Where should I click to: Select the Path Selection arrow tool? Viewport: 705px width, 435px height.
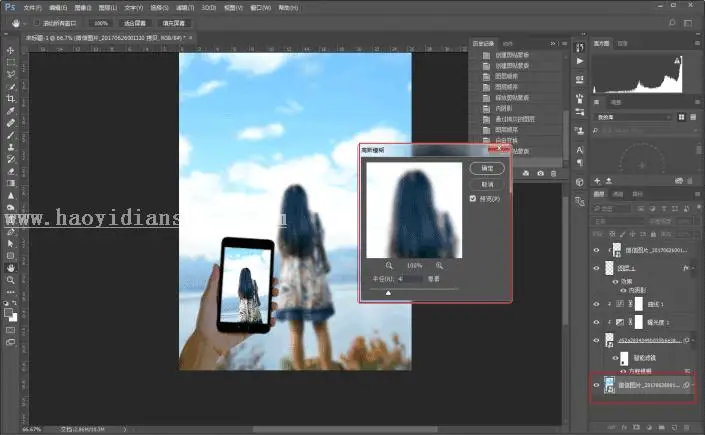pyautogui.click(x=10, y=243)
